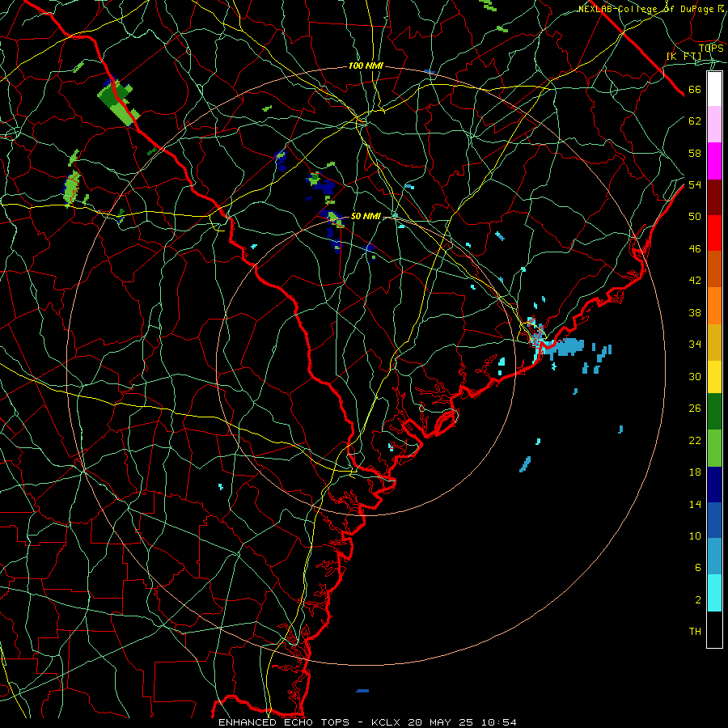The width and height of the screenshot is (728, 728).
Task: Click the gold legend swatch
Action: pos(714,342)
